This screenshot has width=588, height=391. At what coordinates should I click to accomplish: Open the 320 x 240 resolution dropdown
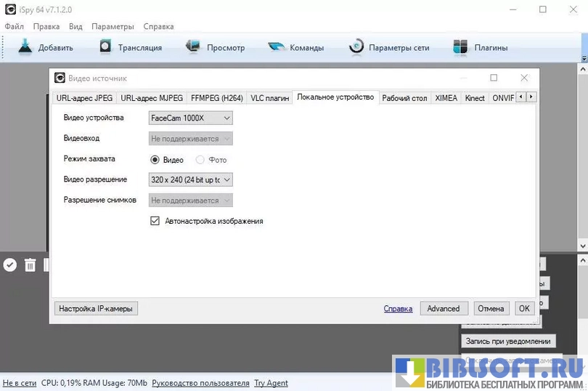point(190,180)
